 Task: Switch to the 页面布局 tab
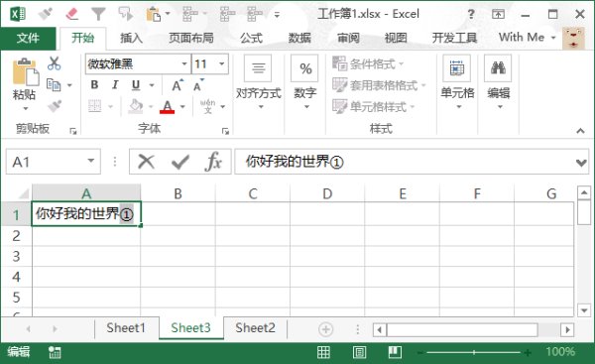click(190, 38)
